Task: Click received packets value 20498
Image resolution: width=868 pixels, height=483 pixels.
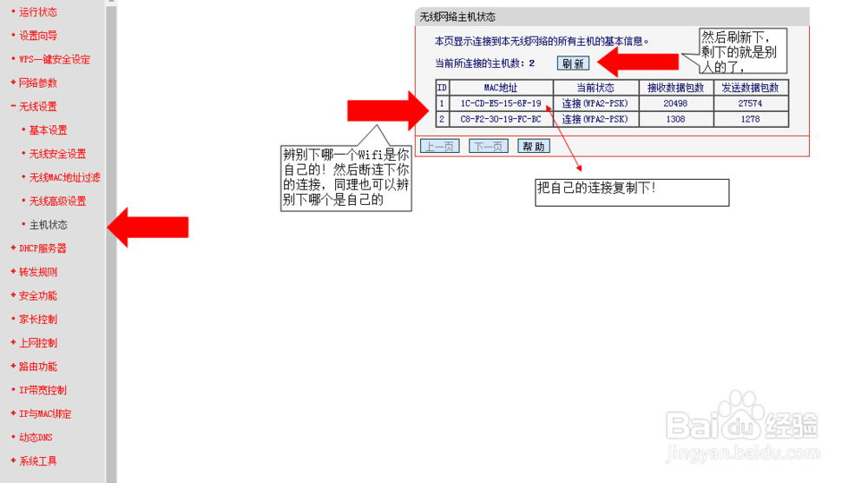Action: [676, 103]
